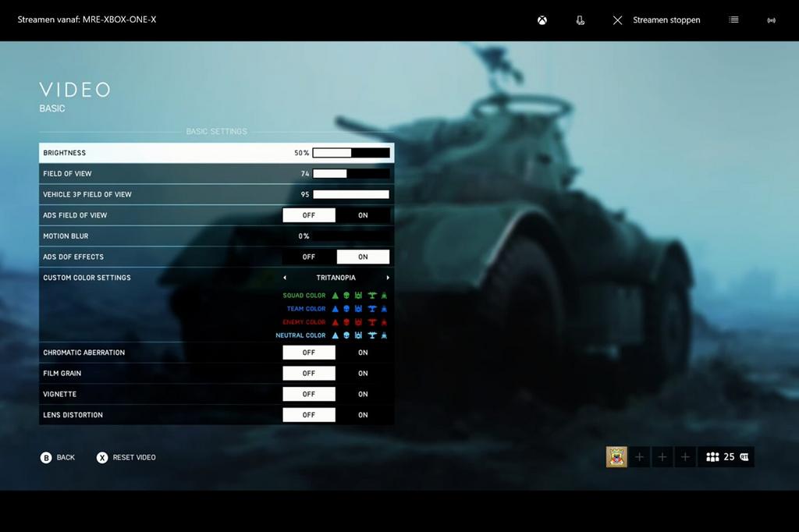Click the blue Team Color airplane icon
This screenshot has height=532, width=799.
pyautogui.click(x=372, y=309)
